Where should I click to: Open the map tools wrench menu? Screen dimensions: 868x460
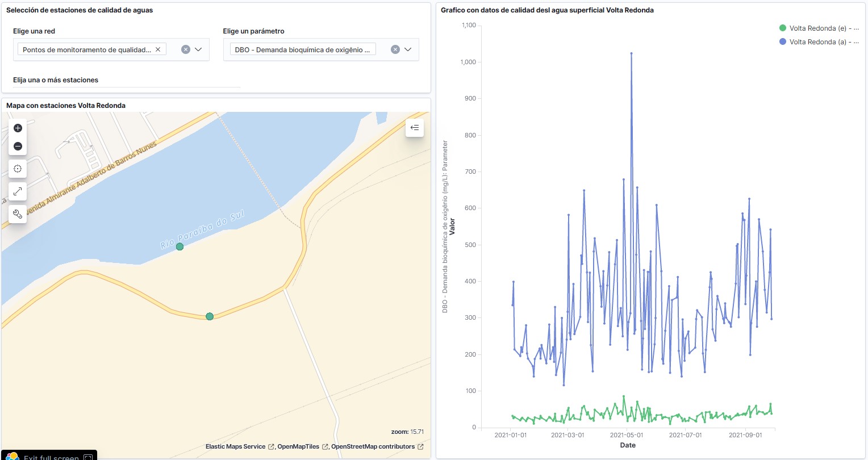point(18,214)
